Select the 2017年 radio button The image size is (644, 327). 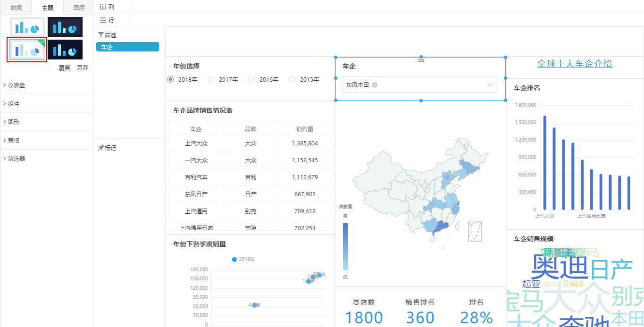211,79
